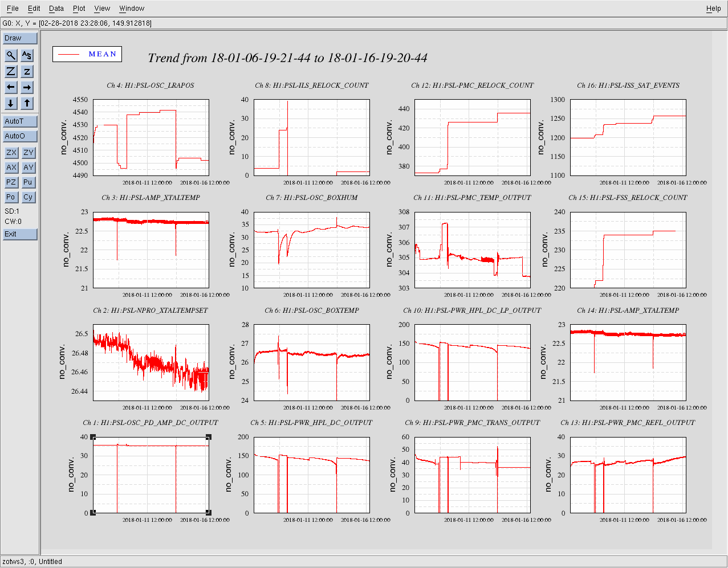Click the AutoO button
Image resolution: width=728 pixels, height=568 pixels.
tap(20, 136)
